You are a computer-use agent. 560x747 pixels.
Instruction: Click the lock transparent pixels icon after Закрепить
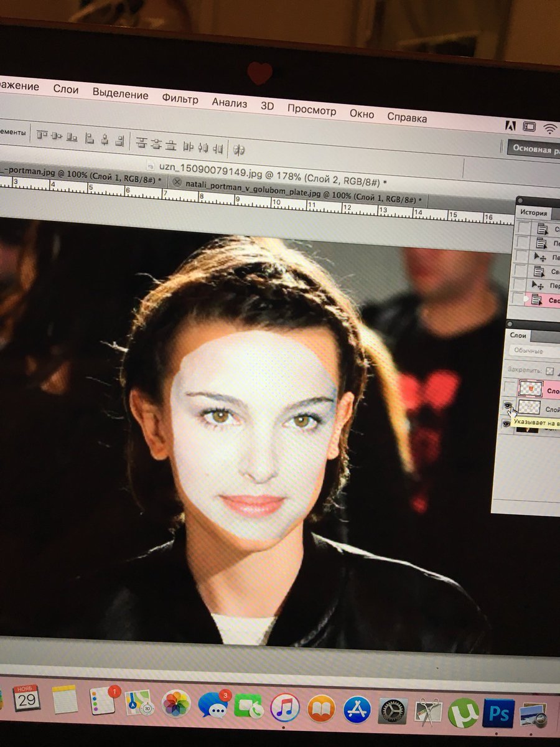[x=549, y=370]
